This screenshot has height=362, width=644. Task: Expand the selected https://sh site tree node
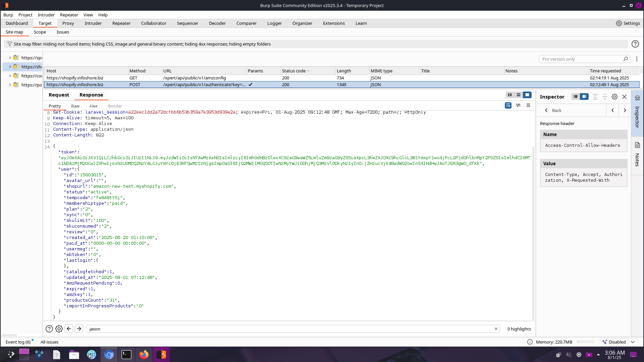point(10,67)
